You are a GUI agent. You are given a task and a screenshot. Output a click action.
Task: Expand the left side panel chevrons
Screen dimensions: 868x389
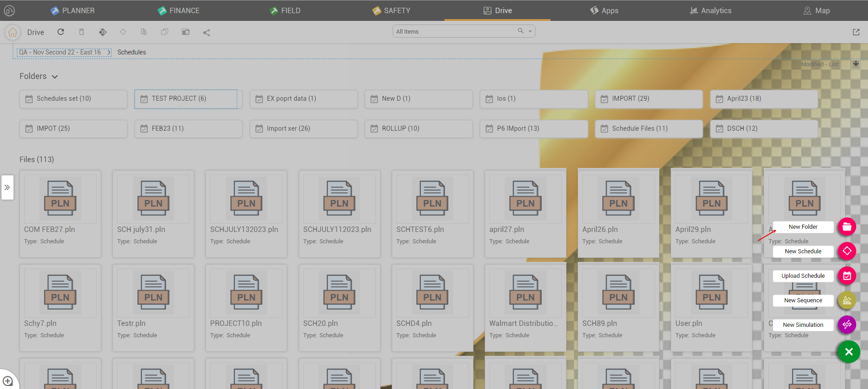pyautogui.click(x=7, y=187)
